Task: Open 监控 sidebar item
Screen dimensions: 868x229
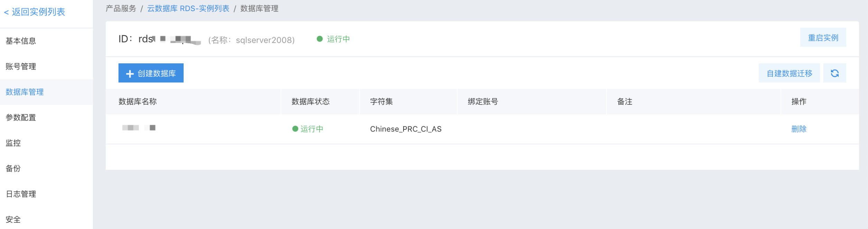Action: 13,143
